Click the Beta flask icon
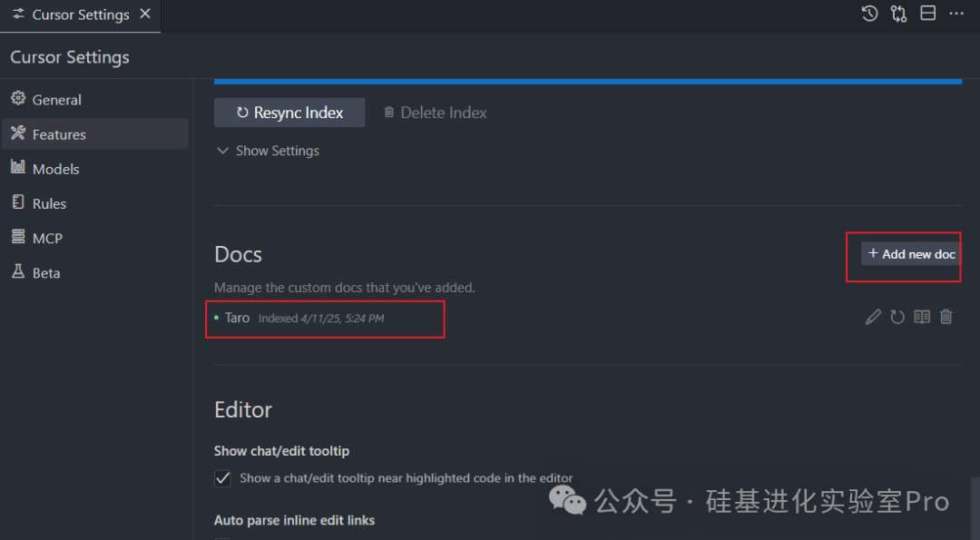Screen dimensions: 980x540 pos(18,271)
